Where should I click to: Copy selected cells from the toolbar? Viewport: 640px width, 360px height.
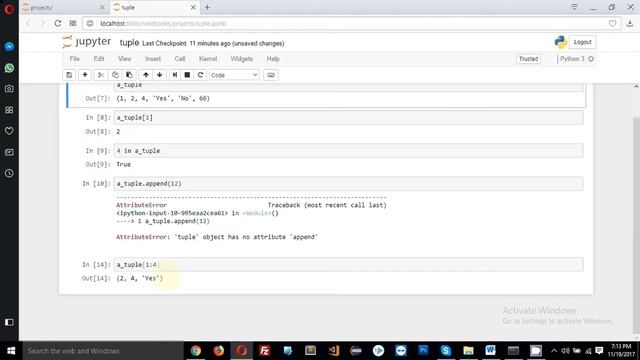[115, 75]
